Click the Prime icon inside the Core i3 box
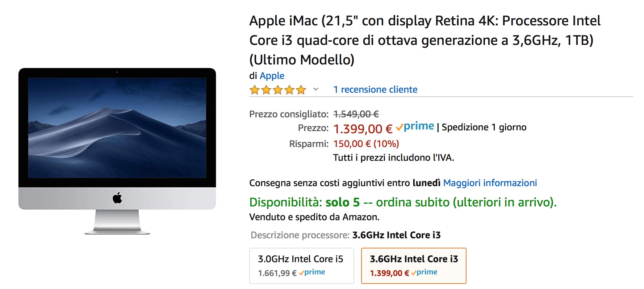 (426, 272)
